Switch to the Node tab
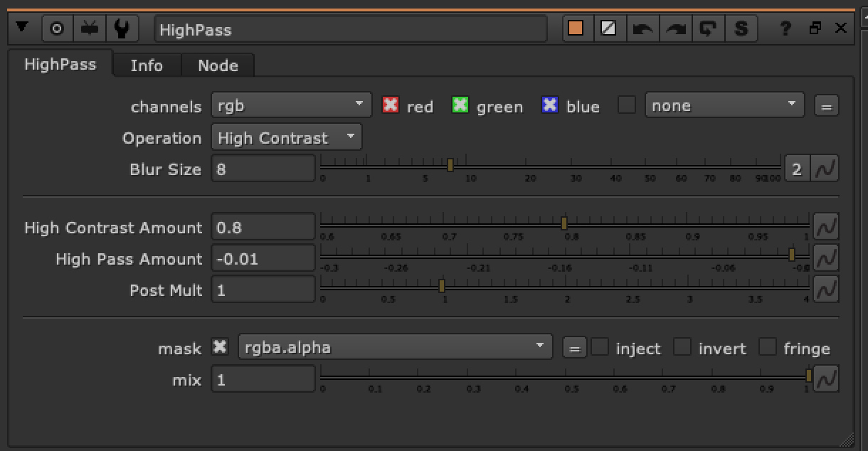Screen dimensions: 868x451 pyautogui.click(x=218, y=65)
